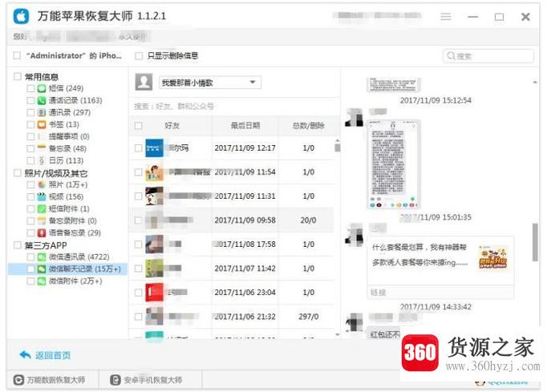Click the 万能数据恢复大师 footer icon
The width and height of the screenshot is (547, 392).
pyautogui.click(x=18, y=380)
